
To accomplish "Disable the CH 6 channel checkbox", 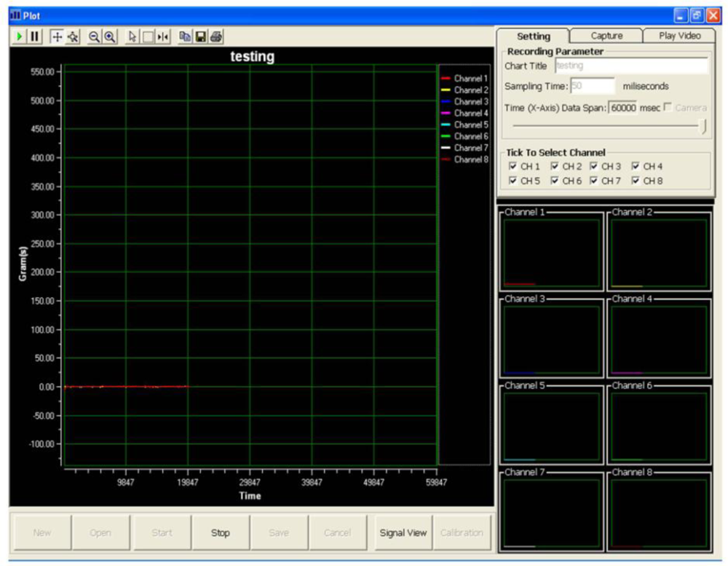I will [555, 181].
